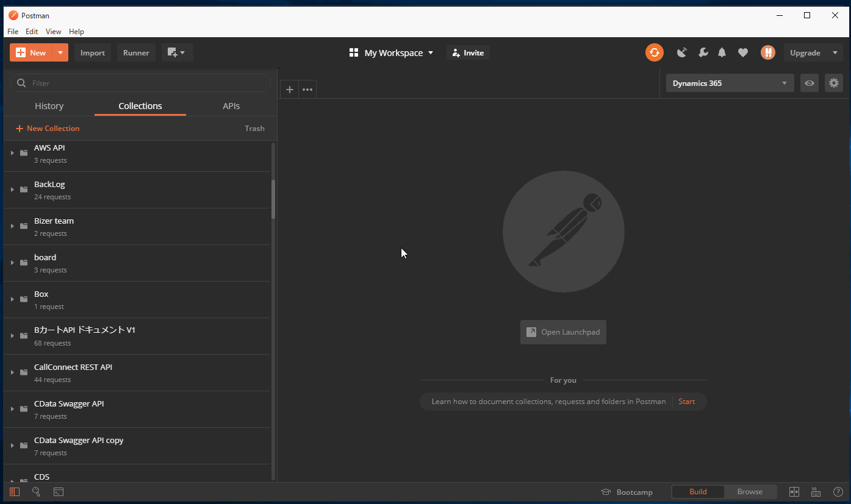Toggle Environment quick look eye icon

pos(810,83)
